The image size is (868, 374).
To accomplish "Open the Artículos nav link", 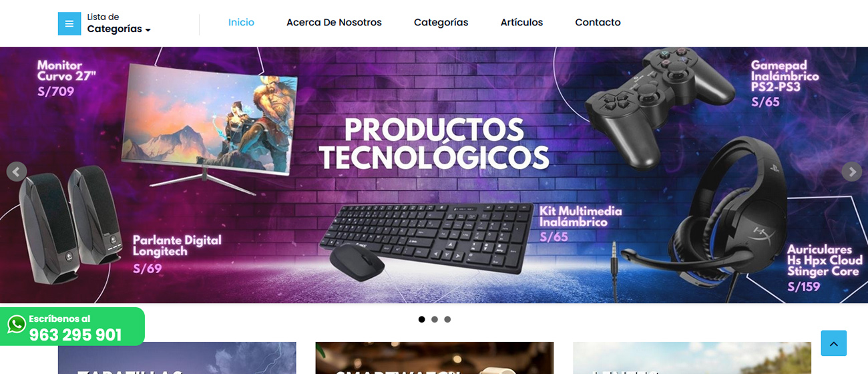I will pos(521,22).
